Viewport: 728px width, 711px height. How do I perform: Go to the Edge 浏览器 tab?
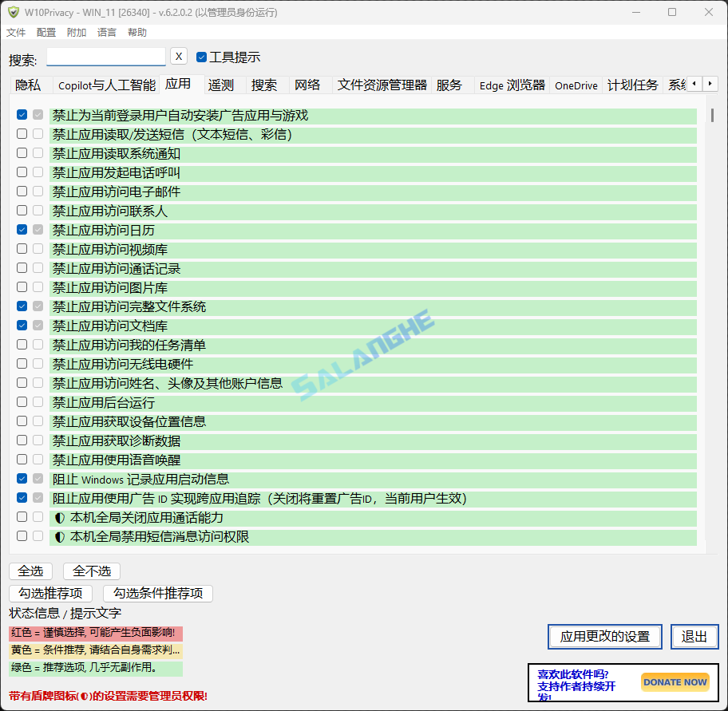[x=512, y=85]
